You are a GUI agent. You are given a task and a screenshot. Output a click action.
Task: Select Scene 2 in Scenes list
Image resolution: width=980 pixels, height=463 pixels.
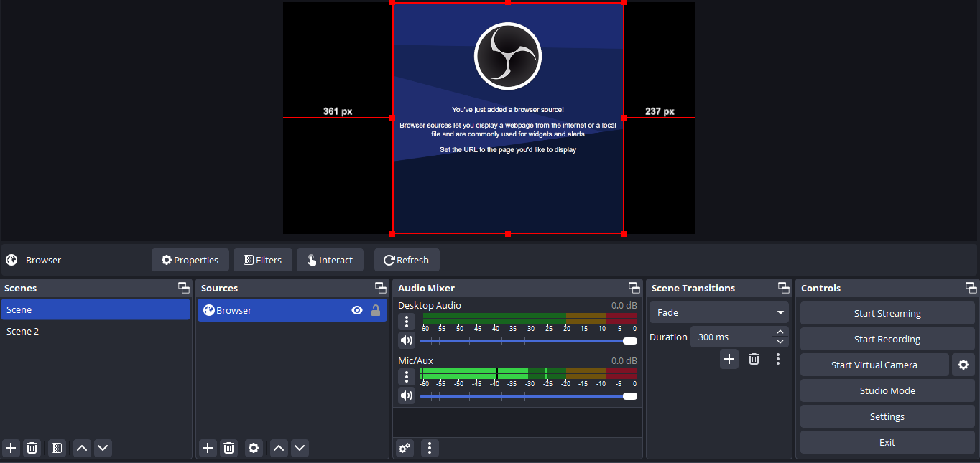(x=23, y=331)
